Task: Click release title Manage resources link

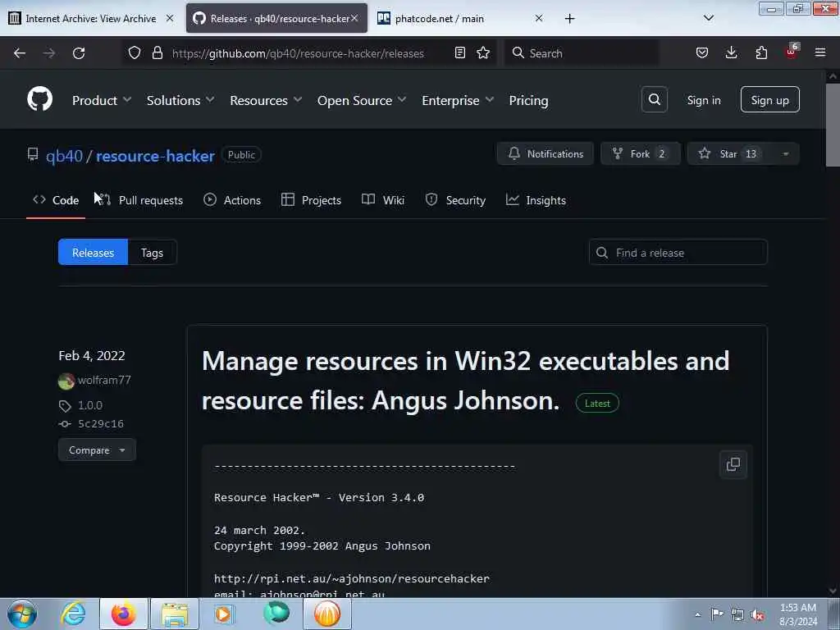Action: coord(466,381)
